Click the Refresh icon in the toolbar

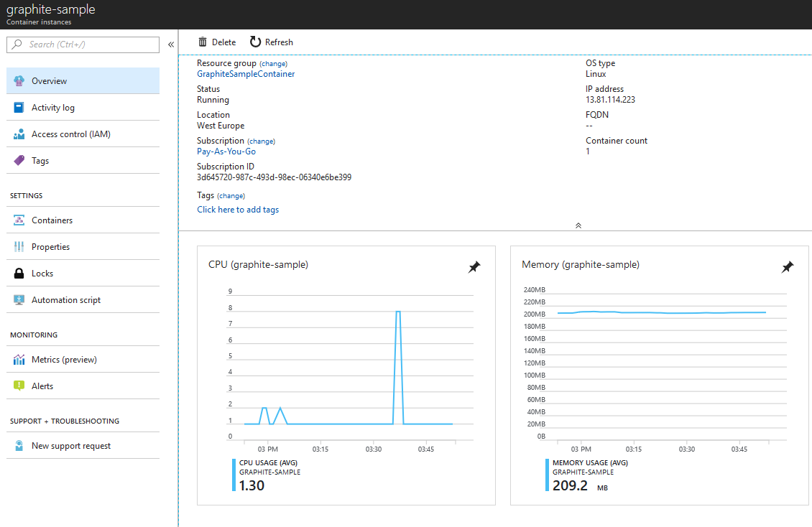tap(256, 42)
